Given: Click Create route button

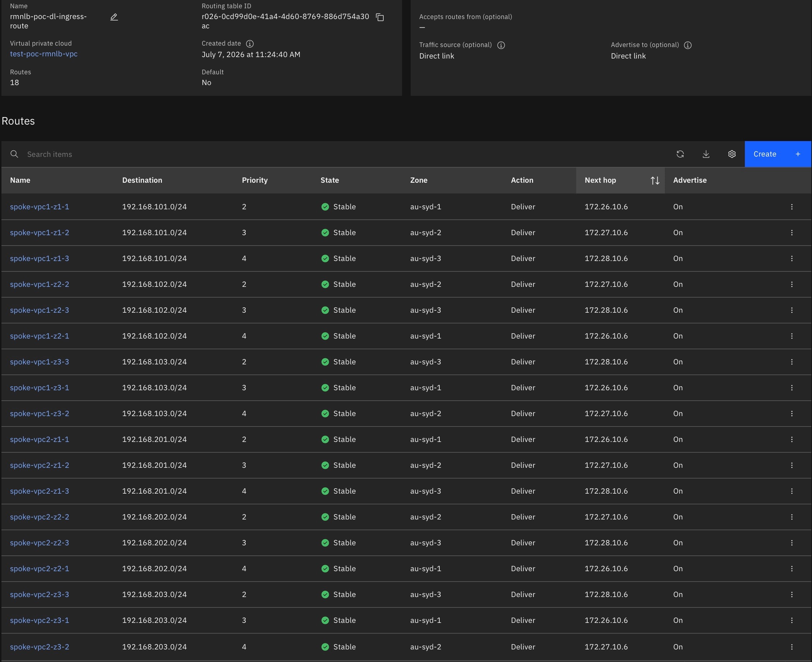Looking at the screenshot, I should (x=778, y=154).
